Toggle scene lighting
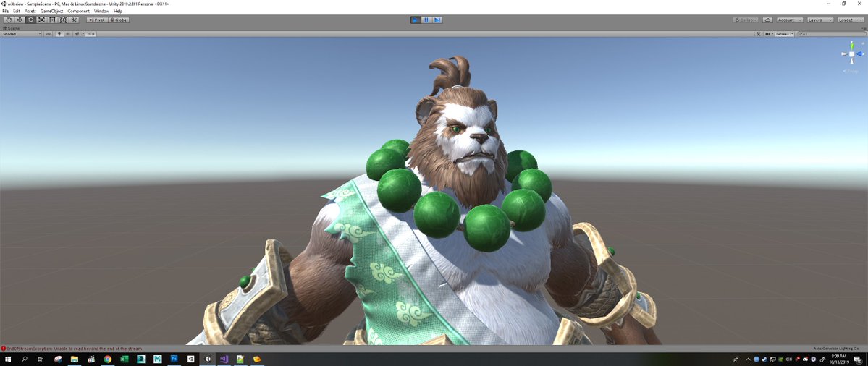 (x=59, y=34)
